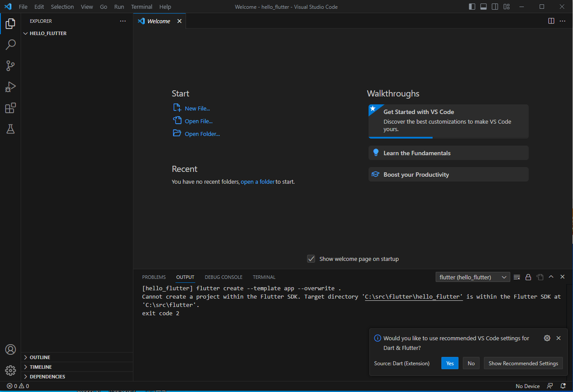
Task: Click the Explorer views and more actions ellipsis
Action: pyautogui.click(x=123, y=21)
